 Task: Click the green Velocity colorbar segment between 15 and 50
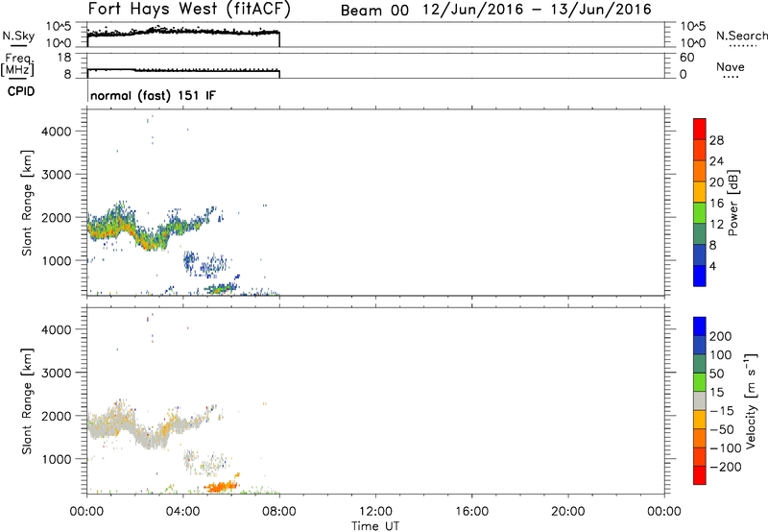[x=700, y=382]
